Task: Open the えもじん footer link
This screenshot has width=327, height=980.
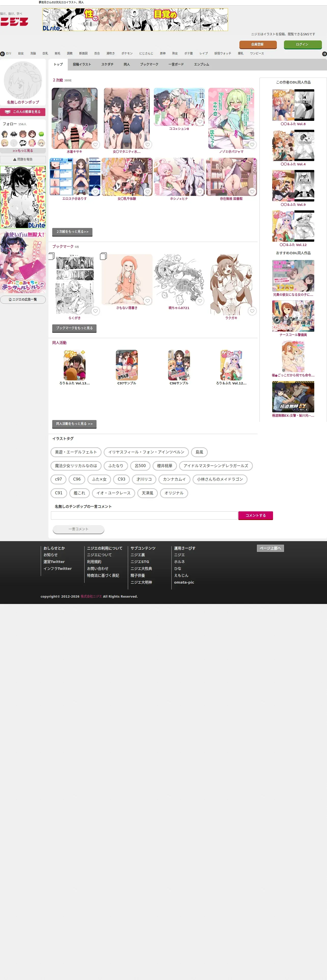Action: tap(181, 575)
